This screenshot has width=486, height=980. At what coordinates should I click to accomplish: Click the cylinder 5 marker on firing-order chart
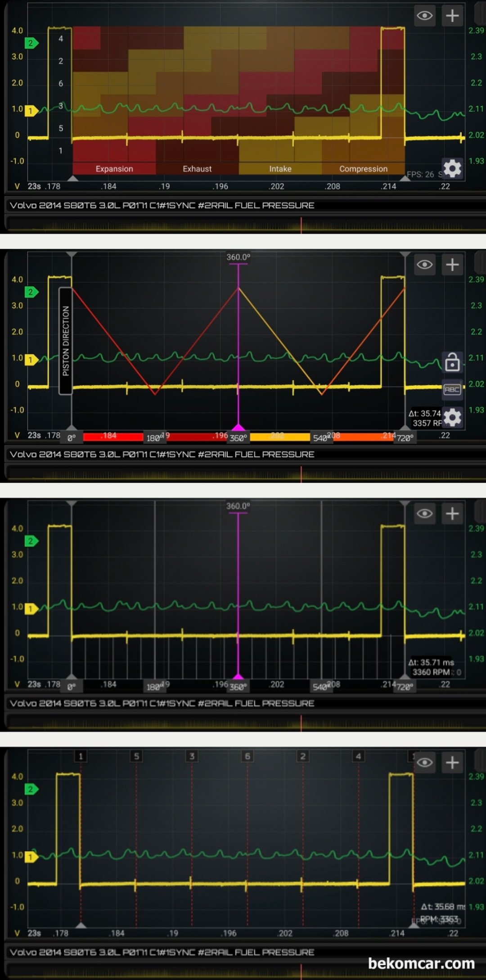(x=136, y=756)
